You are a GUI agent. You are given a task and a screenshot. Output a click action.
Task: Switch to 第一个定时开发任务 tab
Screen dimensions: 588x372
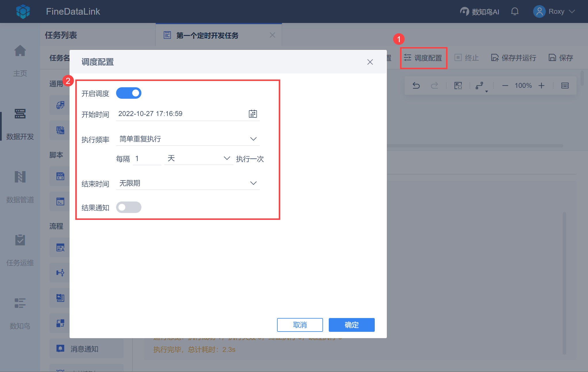[207, 35]
